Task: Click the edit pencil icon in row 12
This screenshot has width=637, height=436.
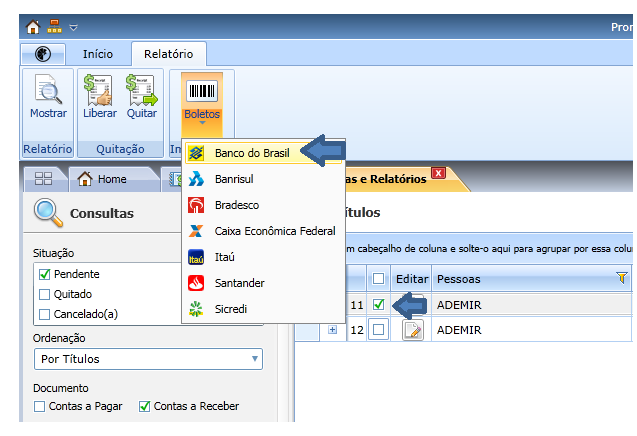Action: [412, 330]
